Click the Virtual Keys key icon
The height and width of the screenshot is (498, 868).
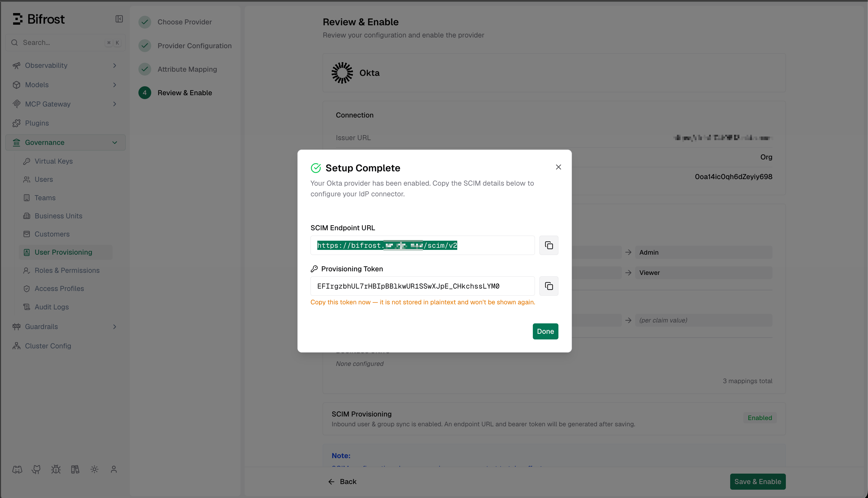point(26,161)
